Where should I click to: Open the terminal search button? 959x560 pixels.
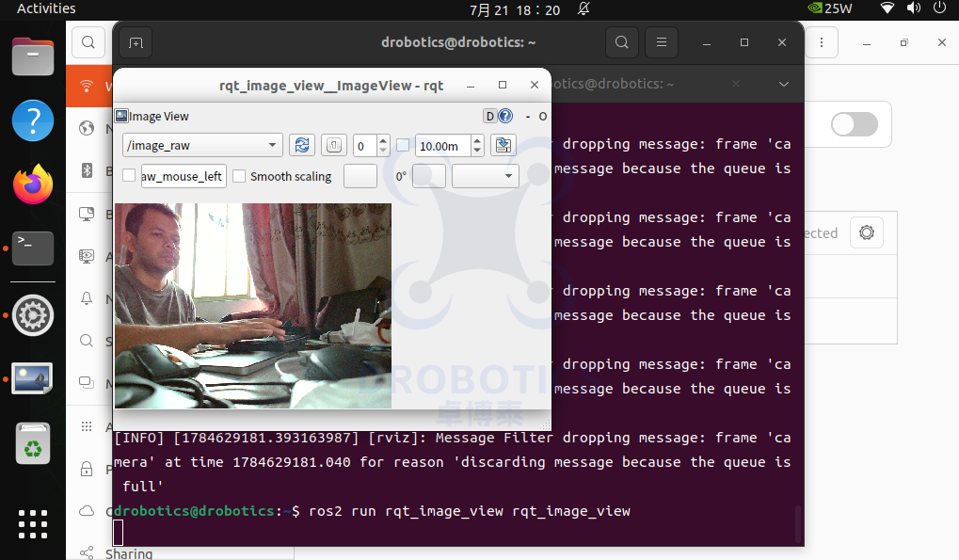[x=622, y=42]
